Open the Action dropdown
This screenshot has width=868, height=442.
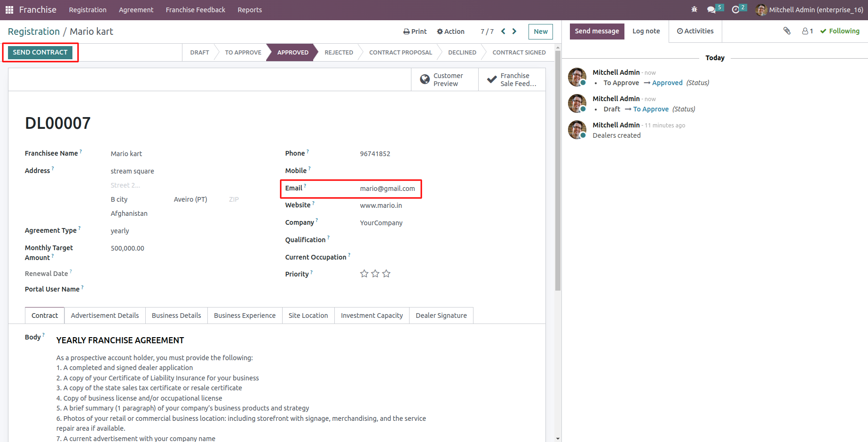click(x=450, y=32)
